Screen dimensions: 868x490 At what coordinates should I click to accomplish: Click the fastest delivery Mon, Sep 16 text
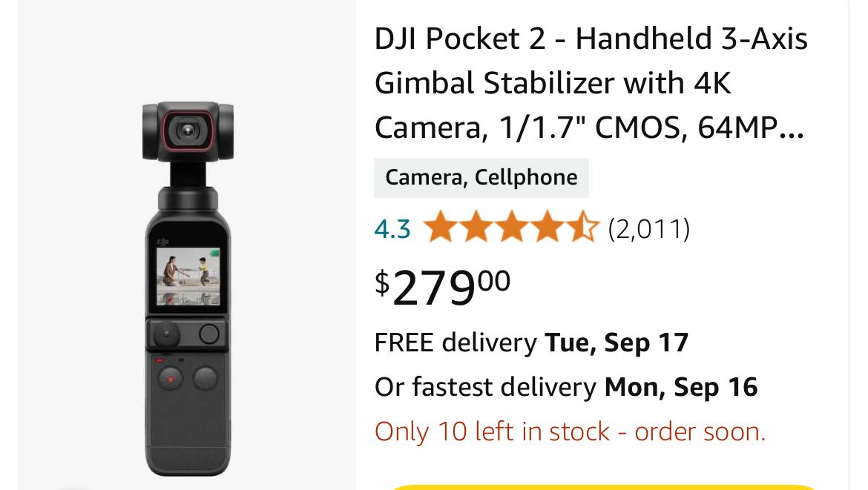[566, 387]
